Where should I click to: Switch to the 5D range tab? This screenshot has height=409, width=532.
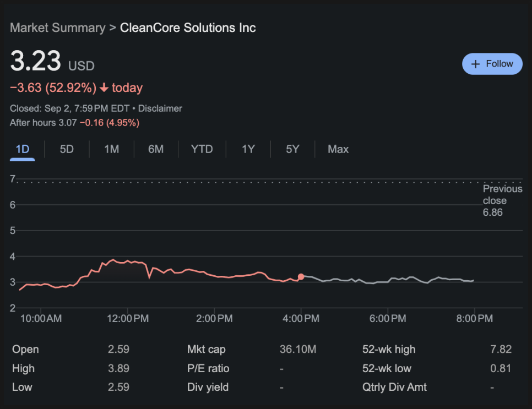[67, 149]
